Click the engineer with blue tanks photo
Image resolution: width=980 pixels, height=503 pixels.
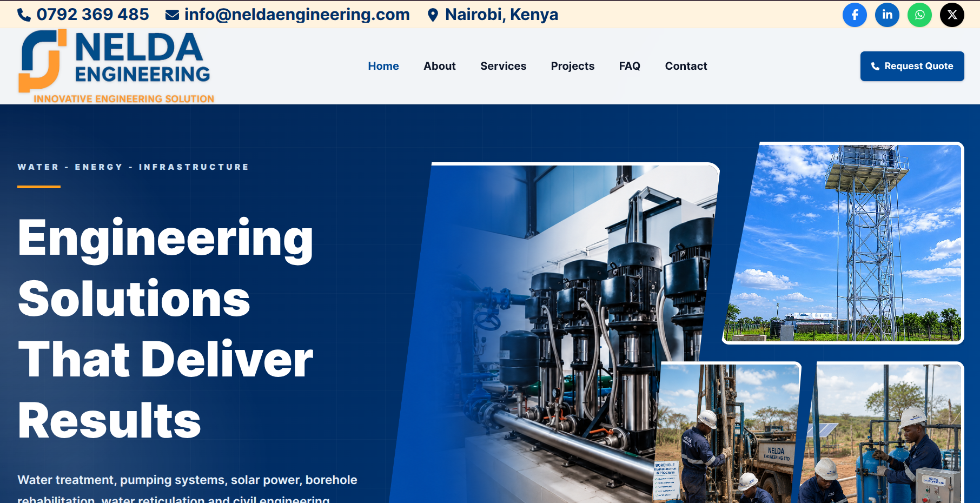pos(882,433)
